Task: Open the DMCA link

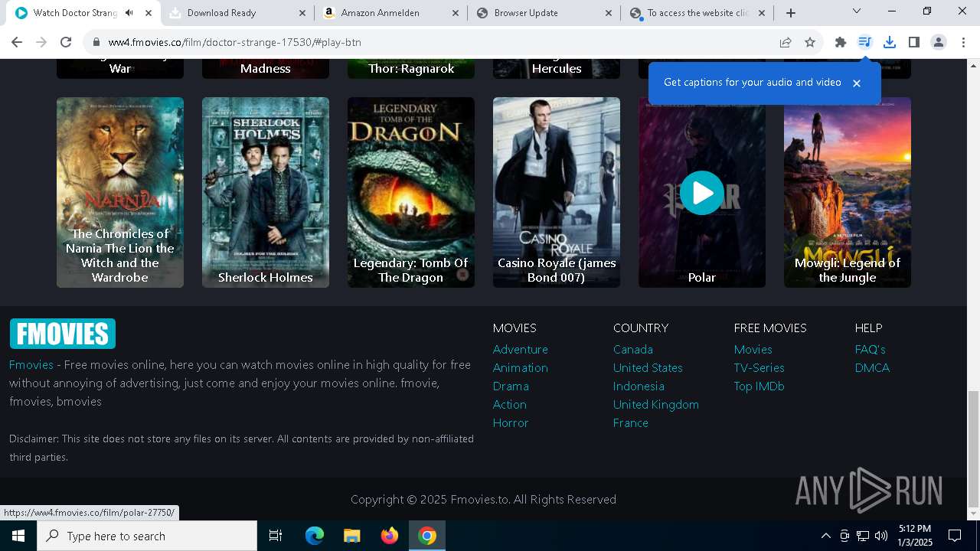Action: 873,368
